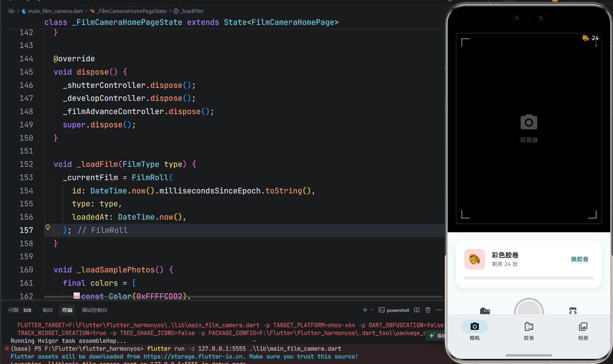613x364 pixels.
Task: Expand the launch profile dropdown arrow
Action: coord(372,310)
